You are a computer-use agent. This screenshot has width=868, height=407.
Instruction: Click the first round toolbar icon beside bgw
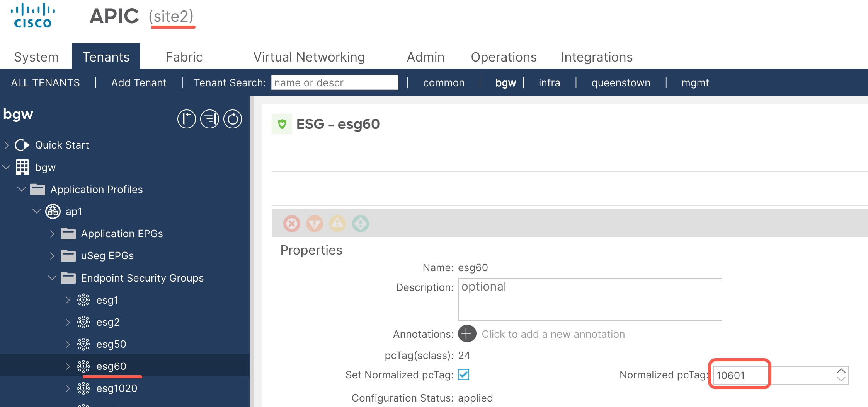(x=187, y=119)
